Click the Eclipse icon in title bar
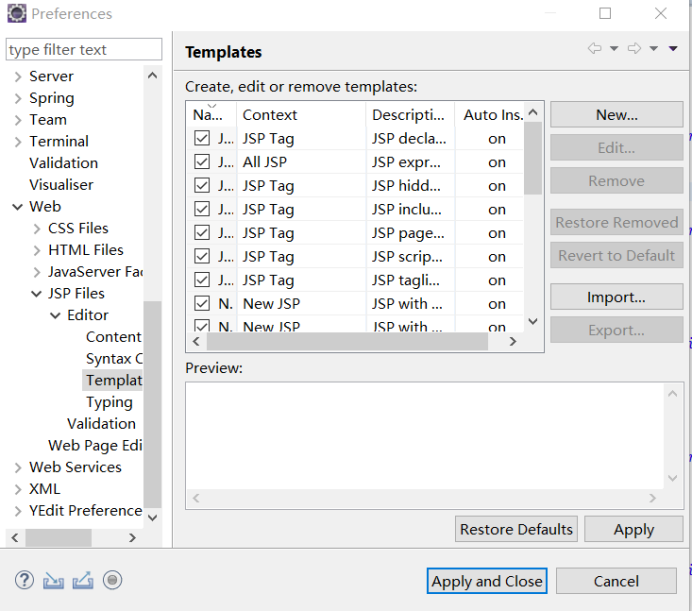The image size is (692, 611). coord(16,14)
